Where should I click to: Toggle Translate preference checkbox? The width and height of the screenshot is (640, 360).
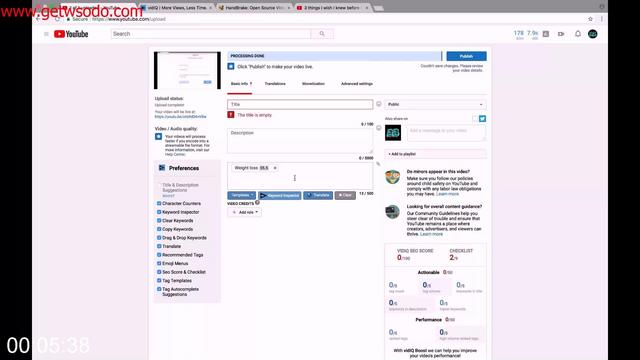(x=159, y=246)
